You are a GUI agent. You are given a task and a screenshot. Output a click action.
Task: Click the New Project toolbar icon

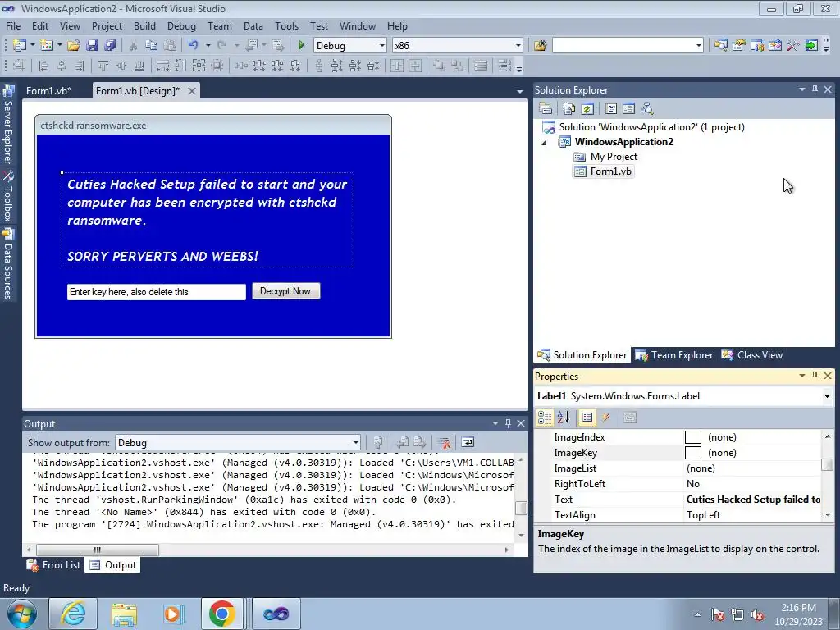coord(20,46)
